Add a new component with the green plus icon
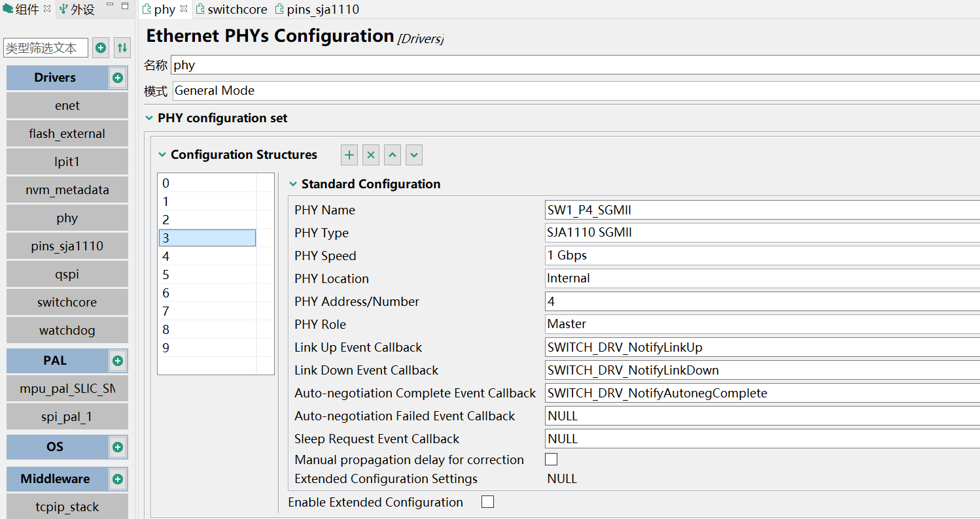980x519 pixels. point(101,47)
